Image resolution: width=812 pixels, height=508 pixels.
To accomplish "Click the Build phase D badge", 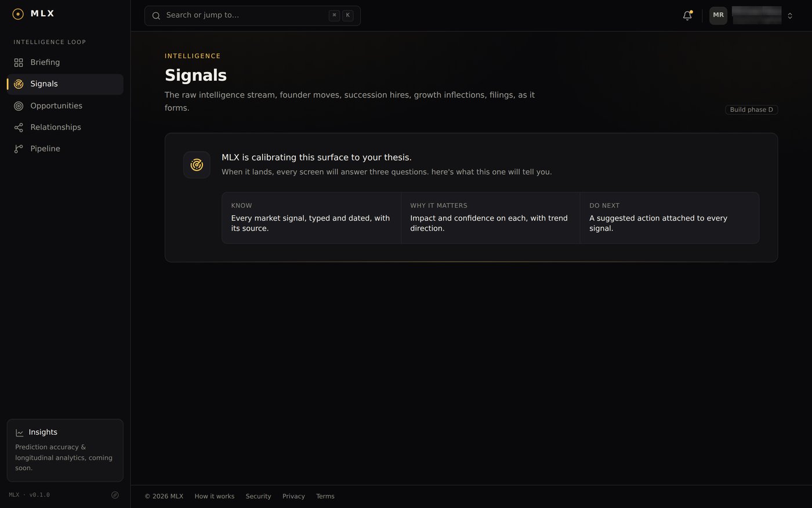I will (751, 110).
